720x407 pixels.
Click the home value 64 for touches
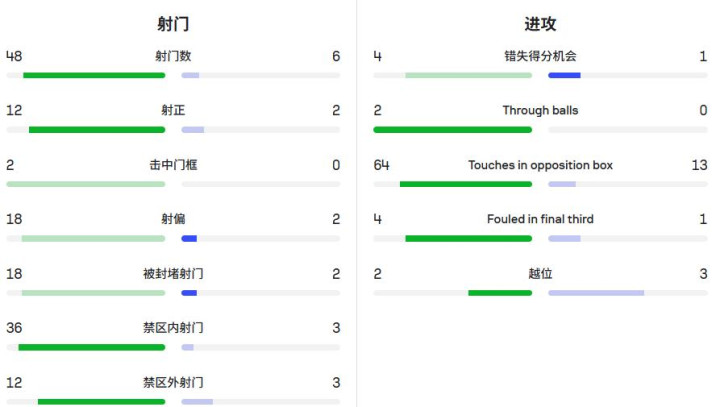coord(381,165)
